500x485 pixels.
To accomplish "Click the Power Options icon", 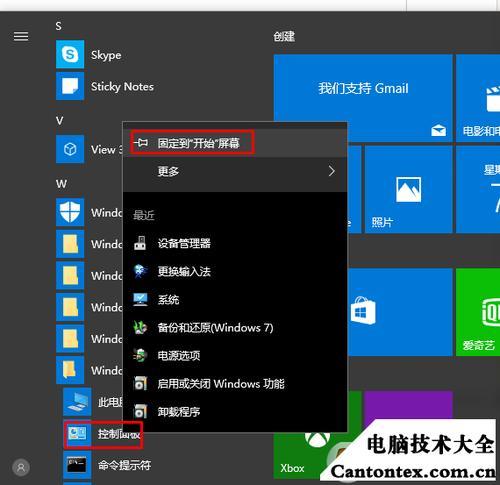I will [140, 355].
